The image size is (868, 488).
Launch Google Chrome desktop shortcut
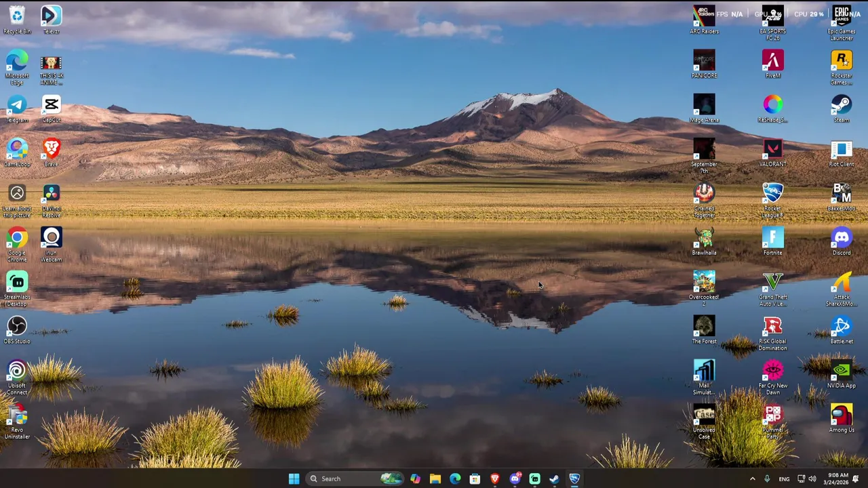point(17,245)
